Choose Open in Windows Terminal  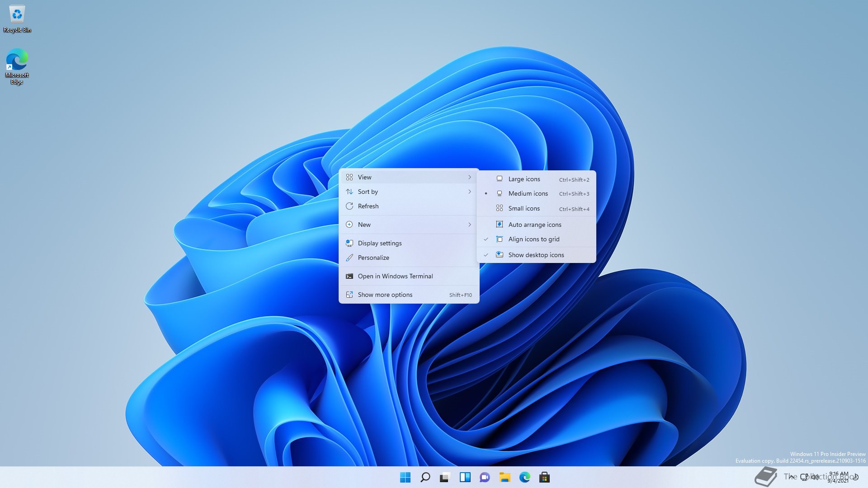(x=395, y=276)
